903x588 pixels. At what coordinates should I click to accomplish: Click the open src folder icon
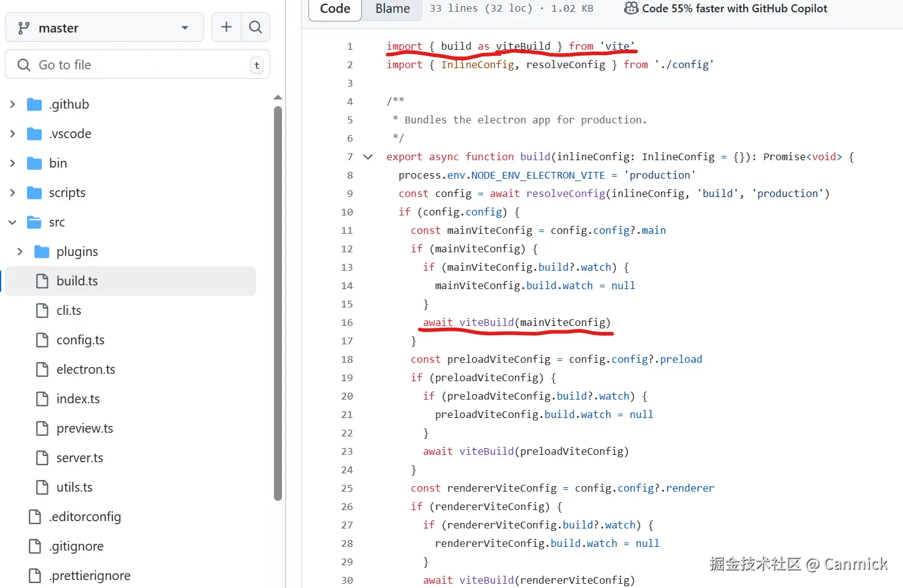coord(34,222)
